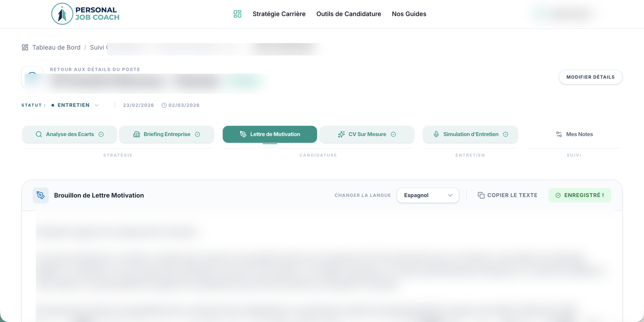Click the Tableau de Bord breadcrumb link
The image size is (644, 322).
[x=56, y=47]
